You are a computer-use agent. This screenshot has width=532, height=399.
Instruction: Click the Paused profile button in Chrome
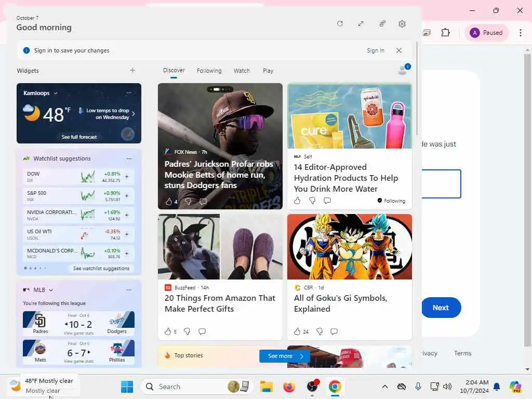[x=486, y=33]
